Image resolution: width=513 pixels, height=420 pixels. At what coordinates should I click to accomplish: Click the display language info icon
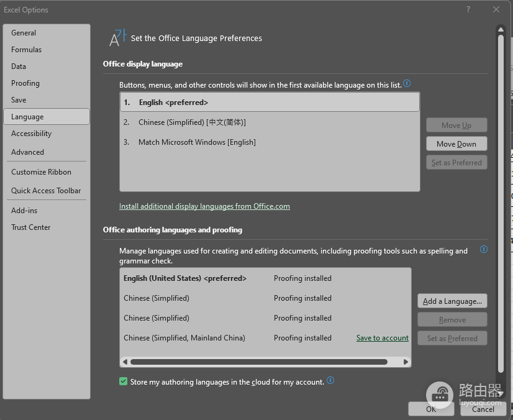tap(407, 83)
